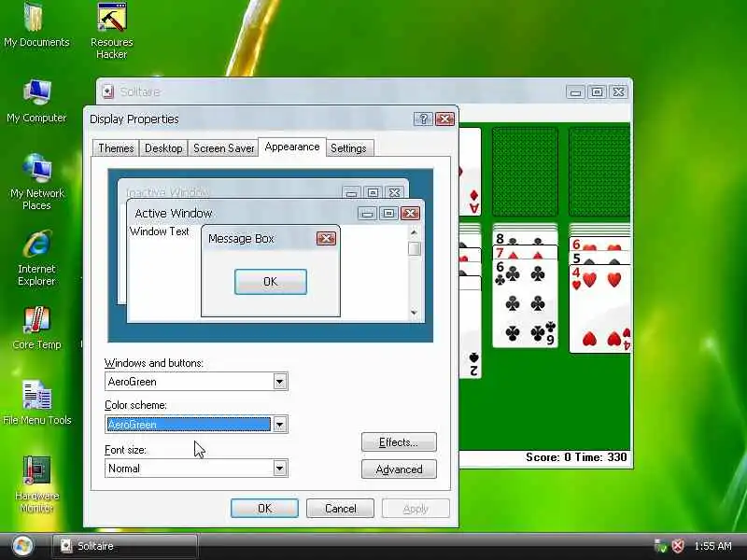Minimize the Solitaire window
Viewport: 747px width, 560px height.
point(575,91)
